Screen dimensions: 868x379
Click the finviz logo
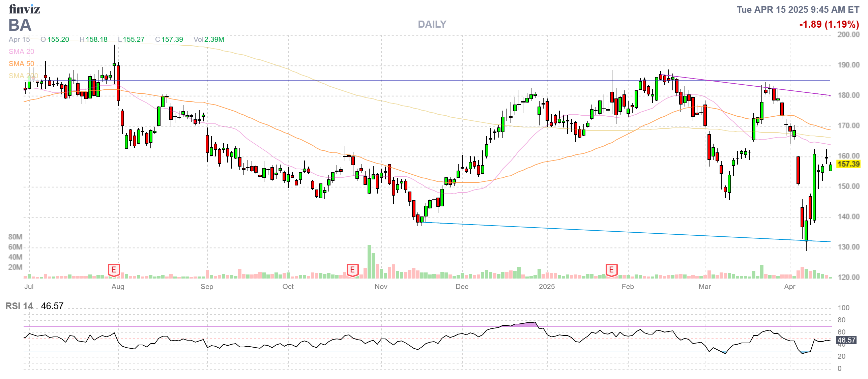(x=24, y=9)
